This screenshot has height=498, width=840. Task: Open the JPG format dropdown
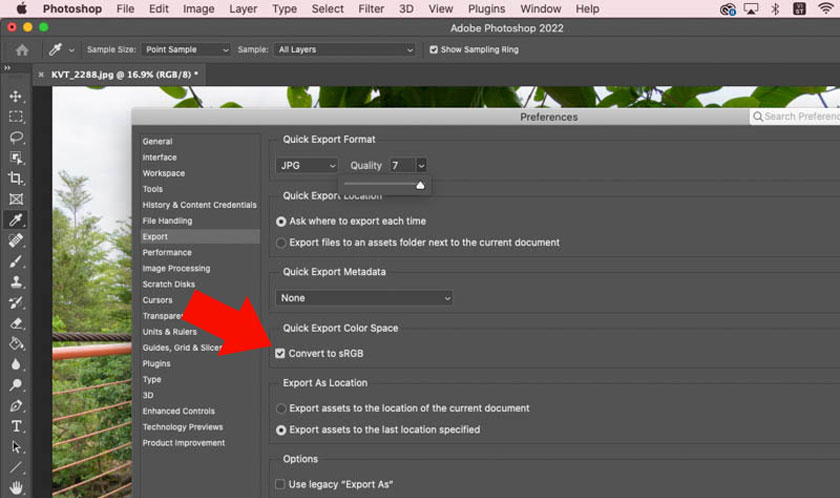tap(307, 165)
